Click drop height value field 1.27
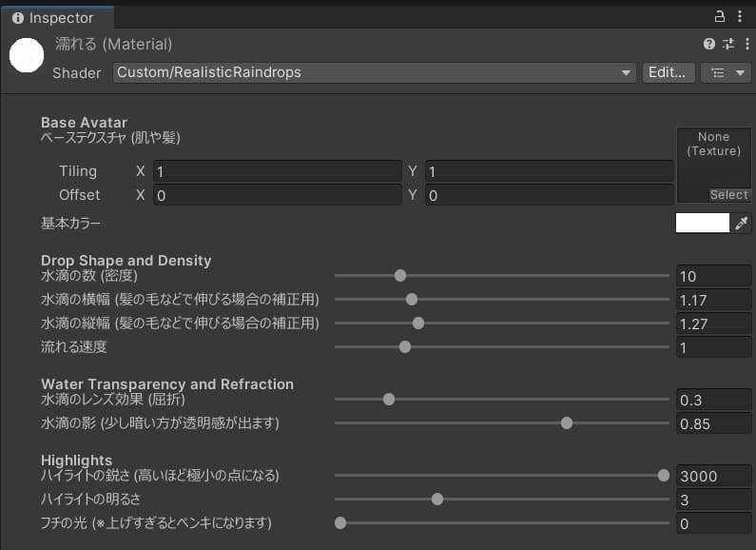 (x=713, y=324)
